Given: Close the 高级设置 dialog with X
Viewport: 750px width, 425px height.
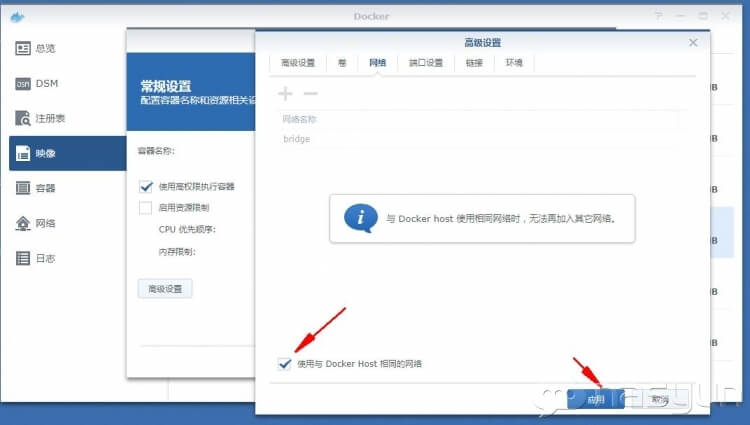Looking at the screenshot, I should [x=693, y=43].
